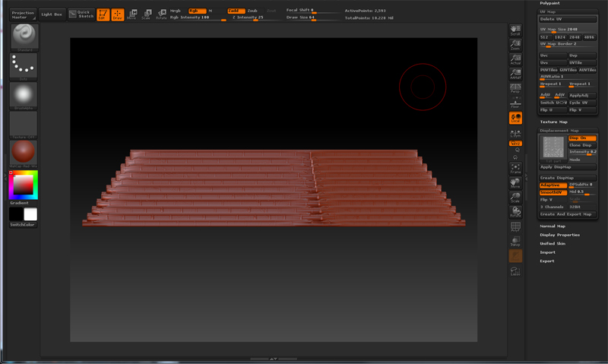Open the Light Box browser
This screenshot has width=608, height=364.
click(52, 14)
